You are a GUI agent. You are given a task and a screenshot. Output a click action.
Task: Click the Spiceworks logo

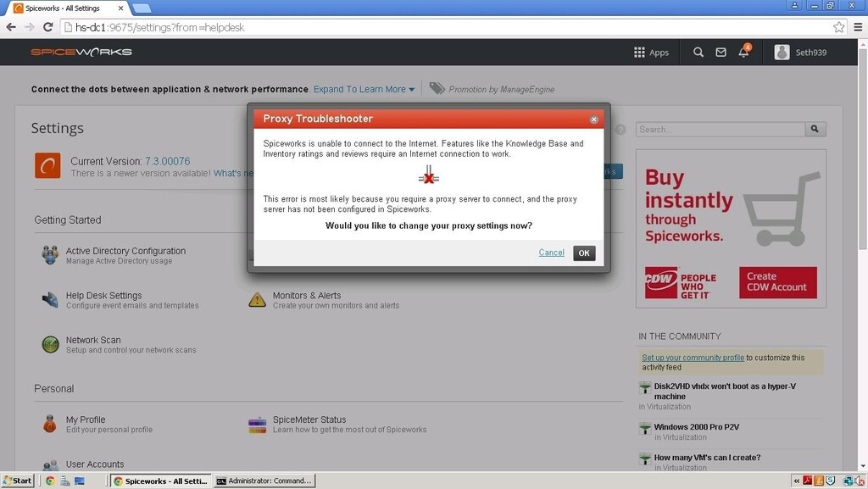click(x=81, y=52)
